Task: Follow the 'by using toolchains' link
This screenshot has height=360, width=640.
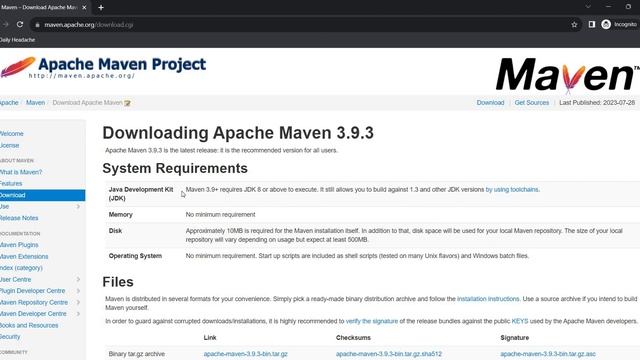Action: tap(512, 189)
